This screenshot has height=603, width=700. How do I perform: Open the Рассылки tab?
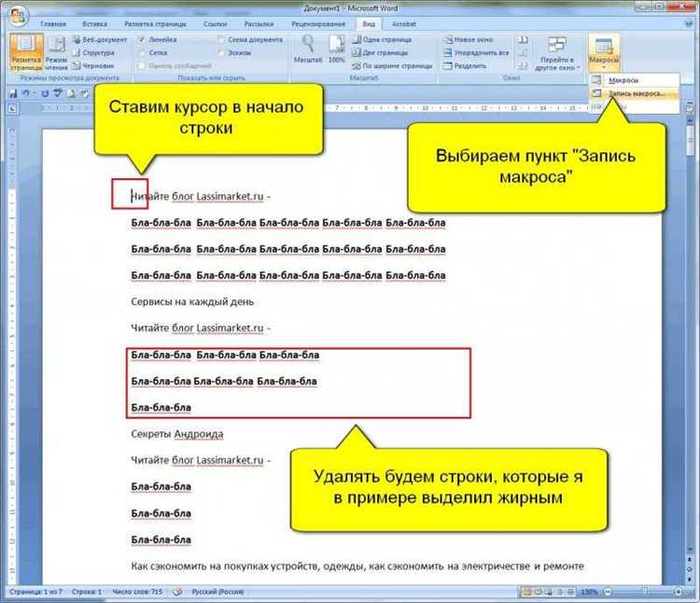click(x=259, y=24)
